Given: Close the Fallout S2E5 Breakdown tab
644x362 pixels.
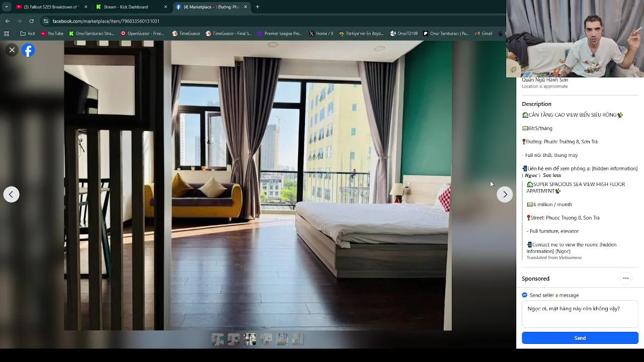Looking at the screenshot, I should [x=86, y=7].
